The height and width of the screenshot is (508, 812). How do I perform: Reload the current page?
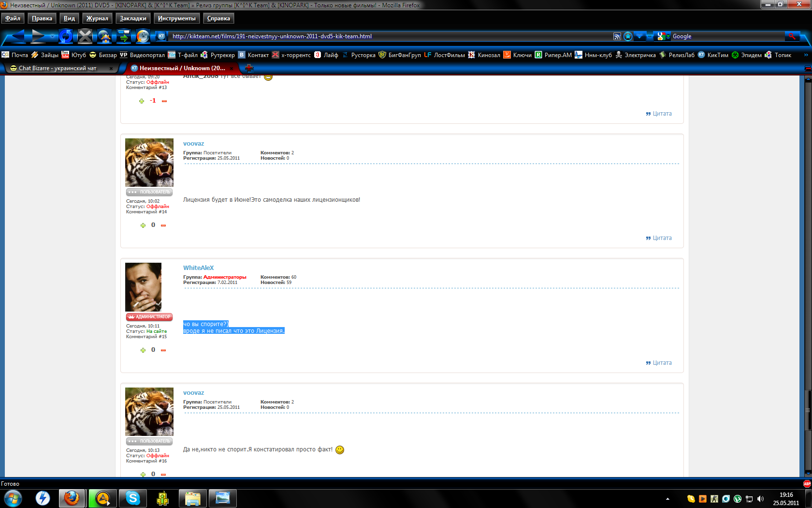point(66,36)
